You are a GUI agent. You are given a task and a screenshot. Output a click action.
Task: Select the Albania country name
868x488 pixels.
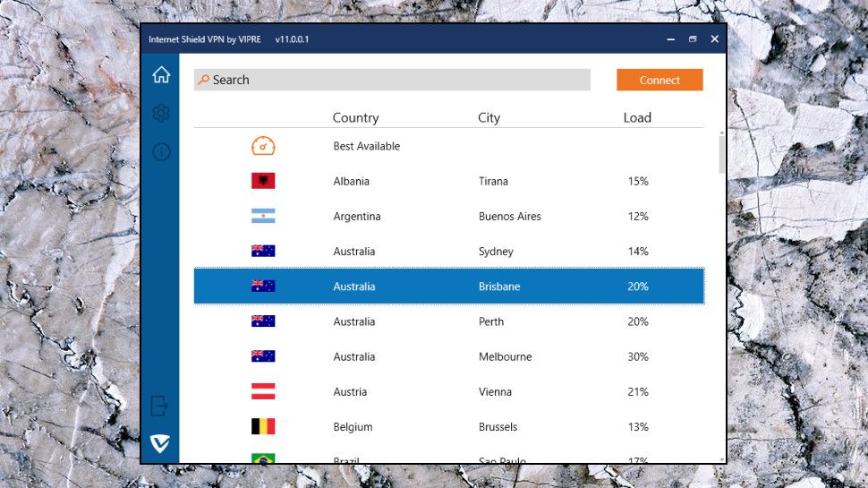click(x=351, y=181)
